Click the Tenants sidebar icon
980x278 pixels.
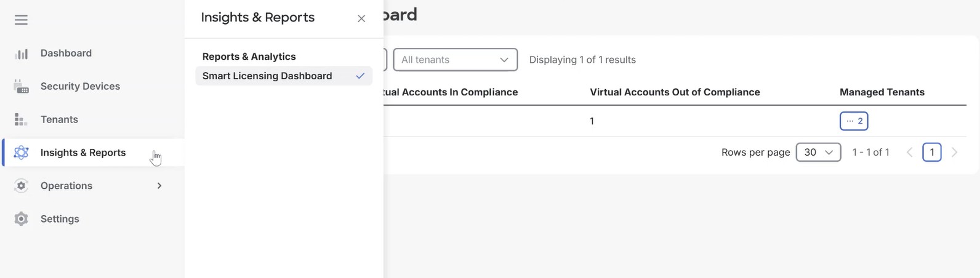coord(22,120)
